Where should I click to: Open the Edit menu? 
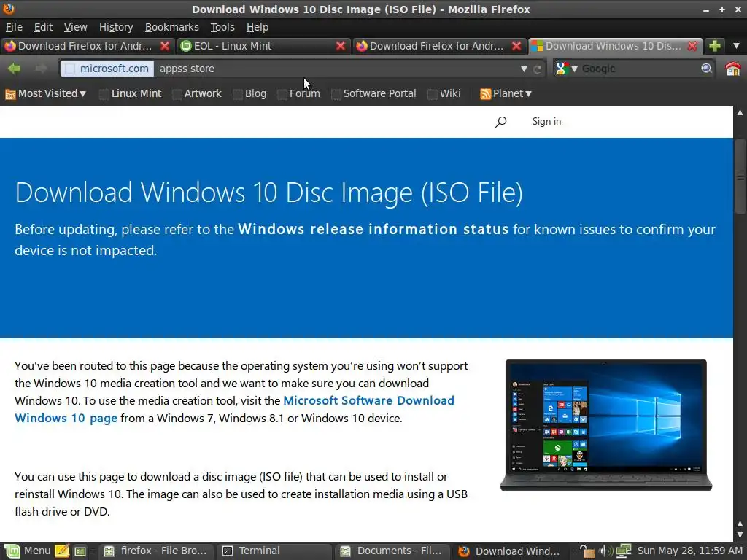pos(43,27)
